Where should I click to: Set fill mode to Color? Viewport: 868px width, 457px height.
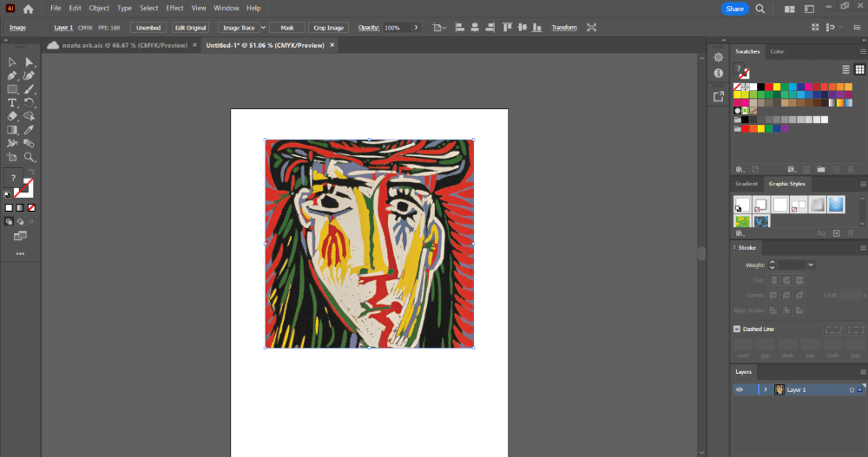pyautogui.click(x=9, y=208)
